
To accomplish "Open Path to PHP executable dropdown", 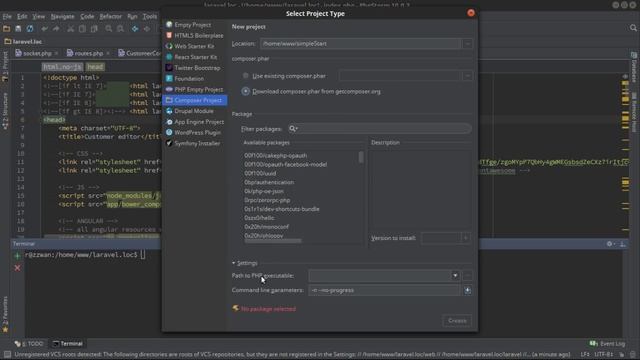I will point(455,276).
